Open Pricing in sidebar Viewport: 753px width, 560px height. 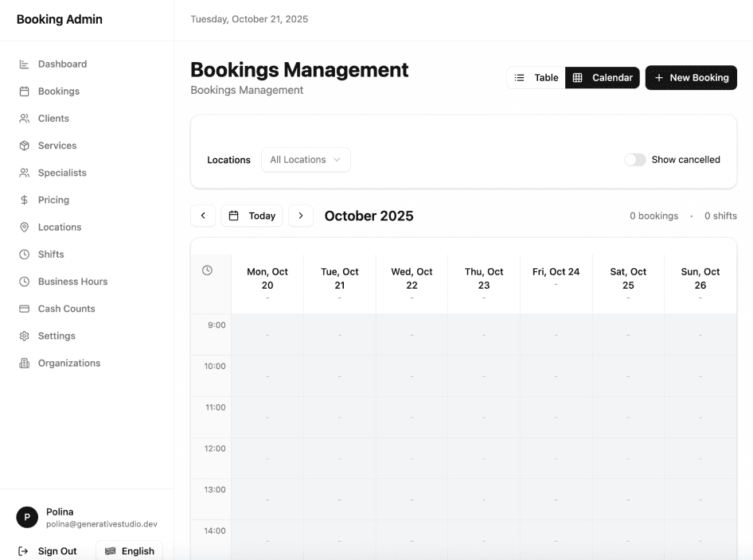click(53, 200)
